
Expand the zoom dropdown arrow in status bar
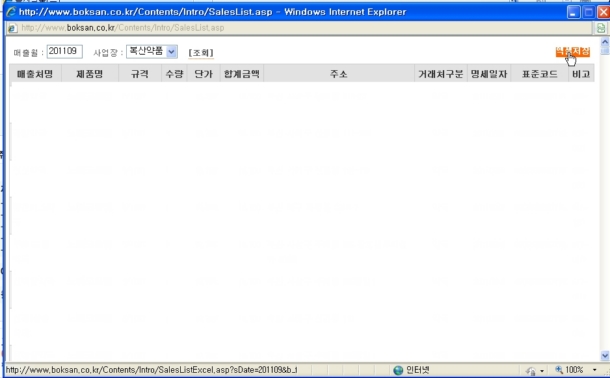tap(594, 370)
